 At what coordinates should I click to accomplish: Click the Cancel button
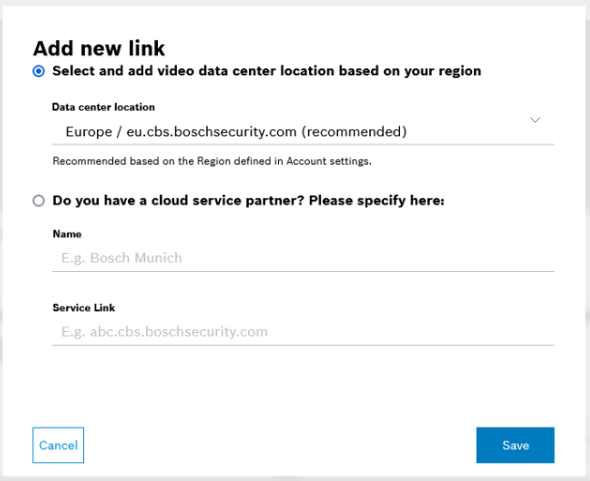coord(58,445)
